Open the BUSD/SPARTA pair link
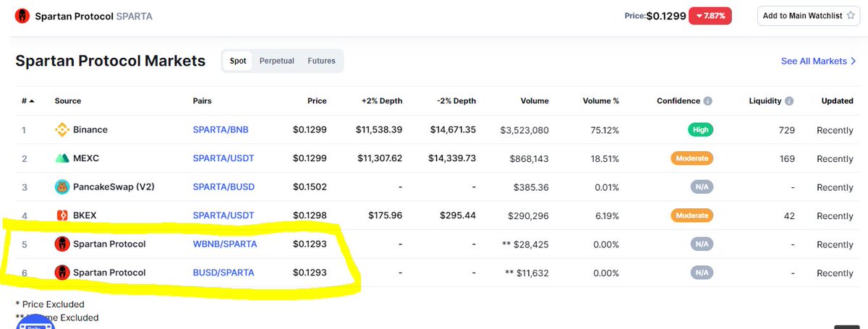The width and height of the screenshot is (868, 329). point(224,273)
